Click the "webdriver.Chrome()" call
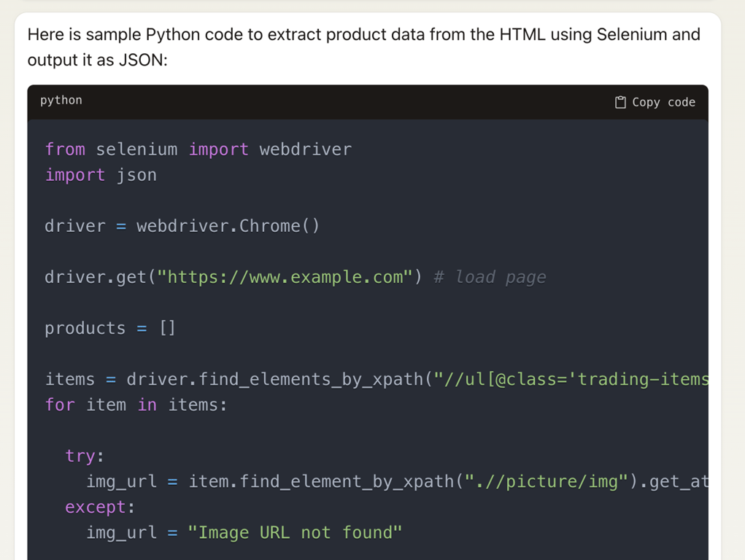The width and height of the screenshot is (745, 560). [x=228, y=226]
